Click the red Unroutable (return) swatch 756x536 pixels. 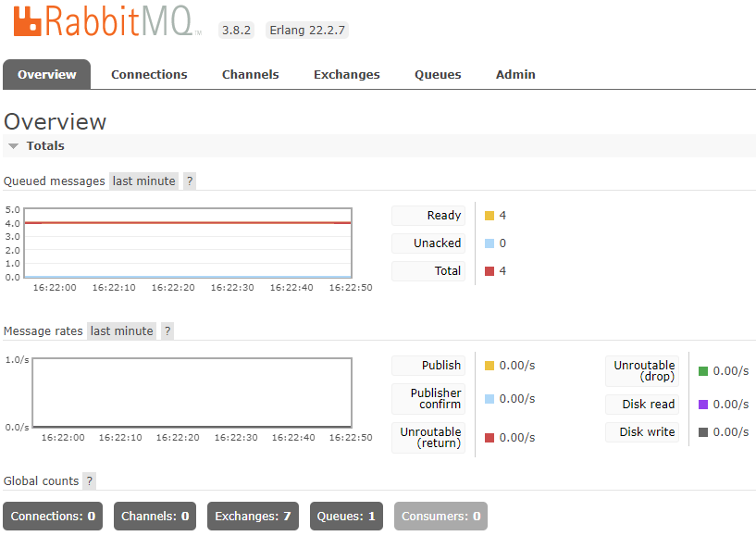(490, 438)
